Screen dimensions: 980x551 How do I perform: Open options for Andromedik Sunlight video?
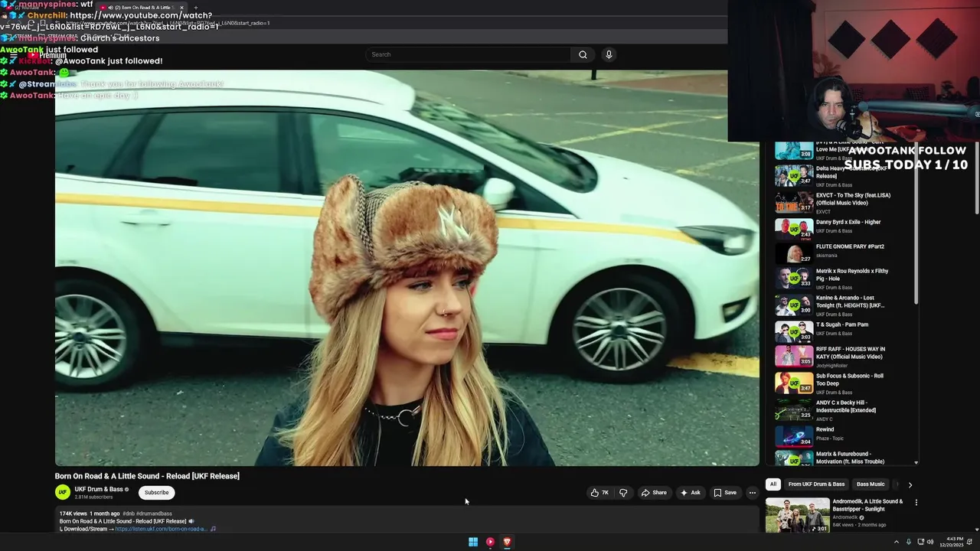916,503
